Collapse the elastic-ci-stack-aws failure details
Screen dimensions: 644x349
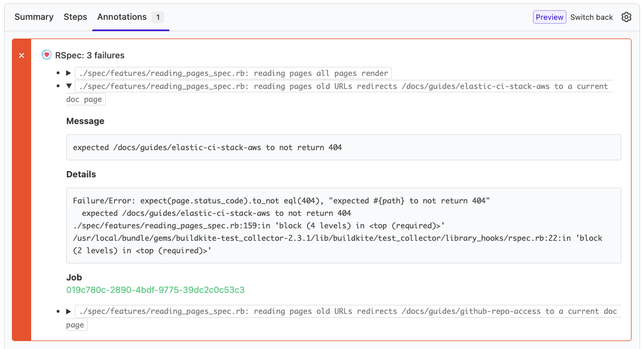(x=68, y=86)
